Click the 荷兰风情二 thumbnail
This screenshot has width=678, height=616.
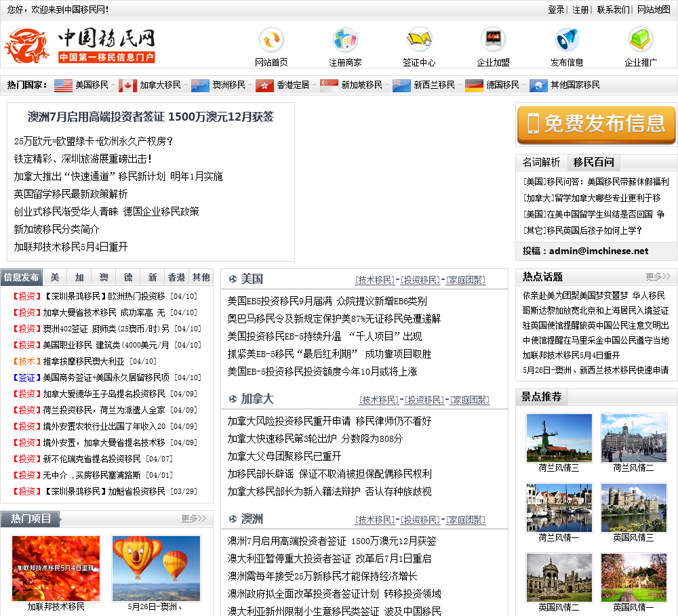click(x=634, y=438)
